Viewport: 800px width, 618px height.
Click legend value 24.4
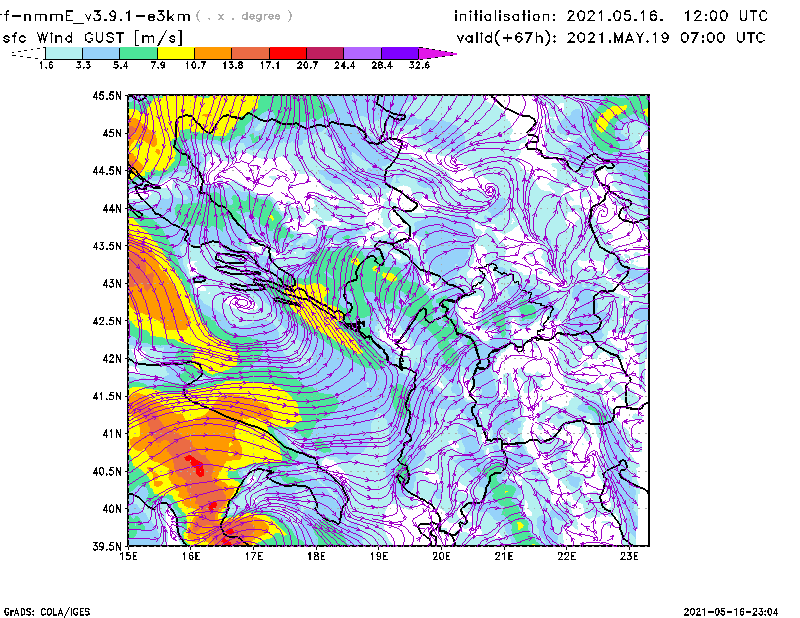click(x=344, y=65)
